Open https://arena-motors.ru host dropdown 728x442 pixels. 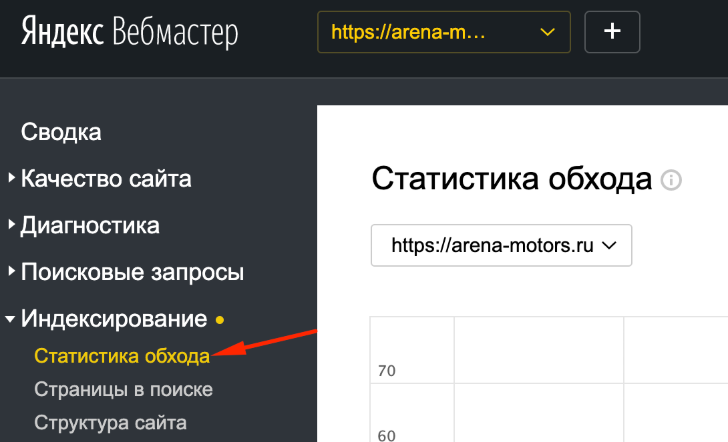tap(501, 245)
